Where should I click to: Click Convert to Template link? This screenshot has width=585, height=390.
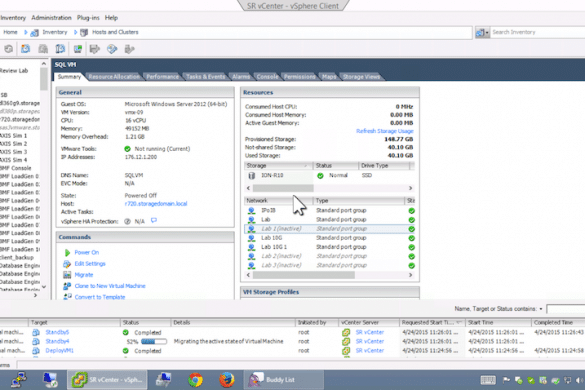tap(100, 297)
